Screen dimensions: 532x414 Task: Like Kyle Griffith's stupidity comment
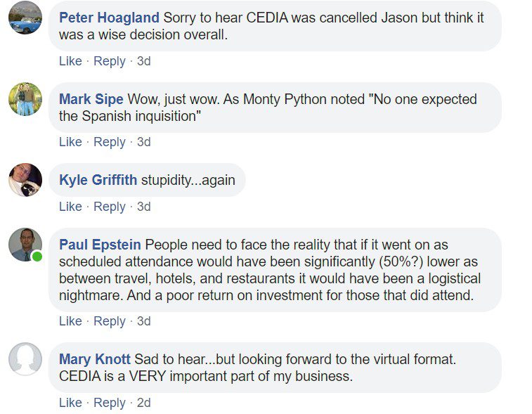pos(70,207)
